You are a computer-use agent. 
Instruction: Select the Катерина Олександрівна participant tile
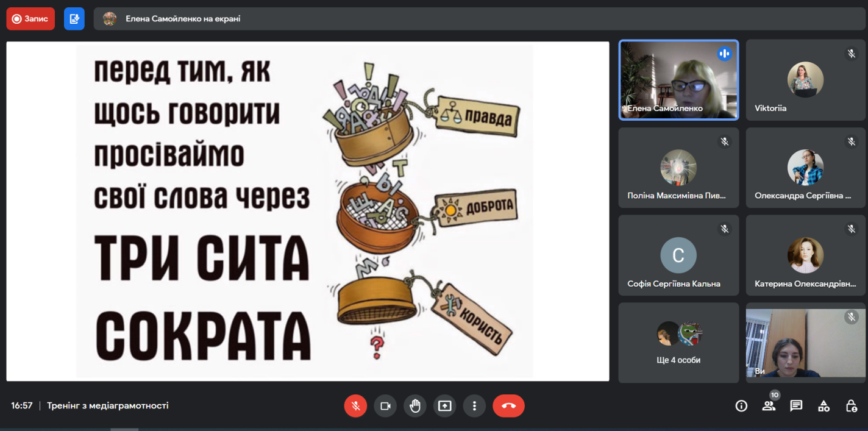(805, 255)
